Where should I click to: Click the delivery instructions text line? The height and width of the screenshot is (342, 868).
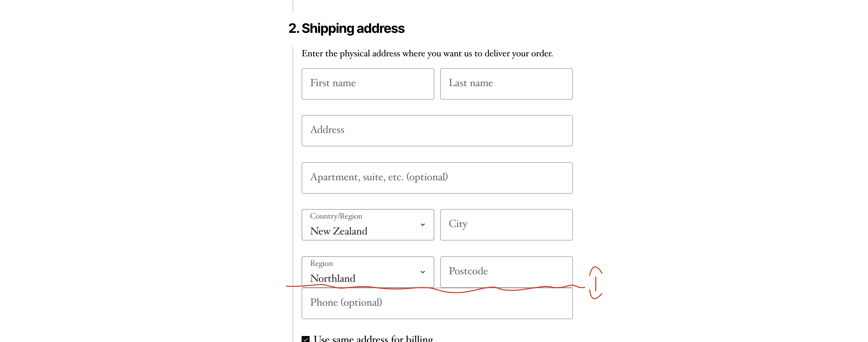427,53
